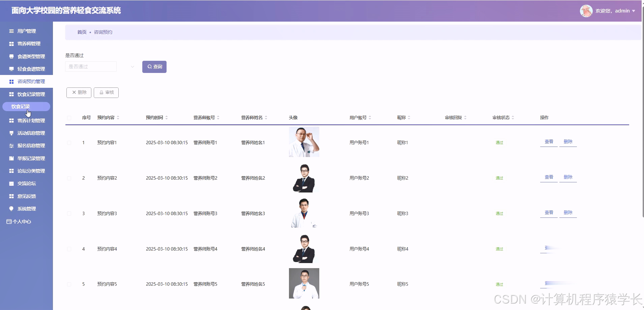Viewport: 644px width, 310px height.
Task: Click the 营养师账号2 cell
Action: [x=205, y=178]
